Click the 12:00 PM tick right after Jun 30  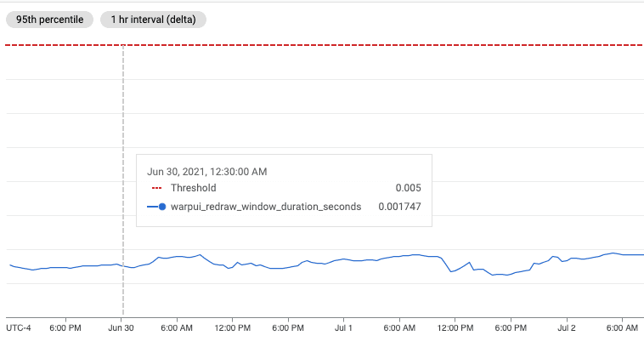pyautogui.click(x=233, y=327)
